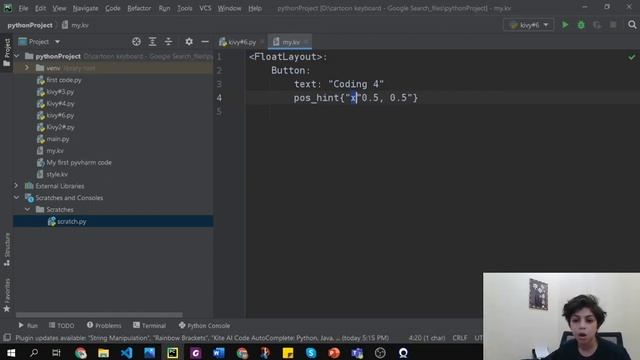Switch to PyCharm taskbar icon
The image size is (640, 360).
[x=173, y=353]
